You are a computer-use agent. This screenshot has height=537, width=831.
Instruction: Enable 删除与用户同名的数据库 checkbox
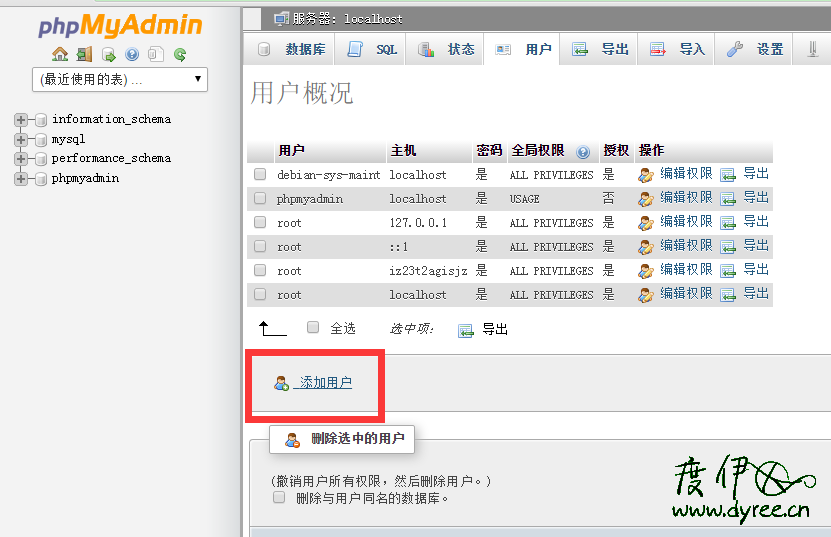(279, 497)
